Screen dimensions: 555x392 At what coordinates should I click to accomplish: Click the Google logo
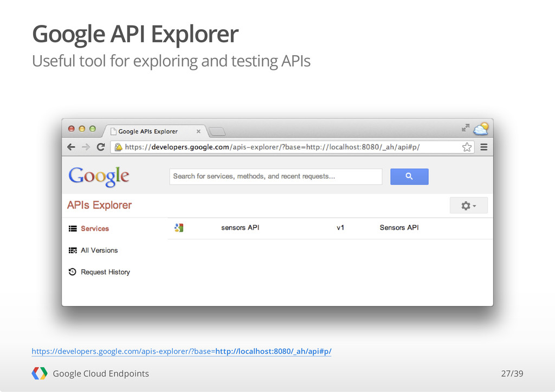click(99, 177)
